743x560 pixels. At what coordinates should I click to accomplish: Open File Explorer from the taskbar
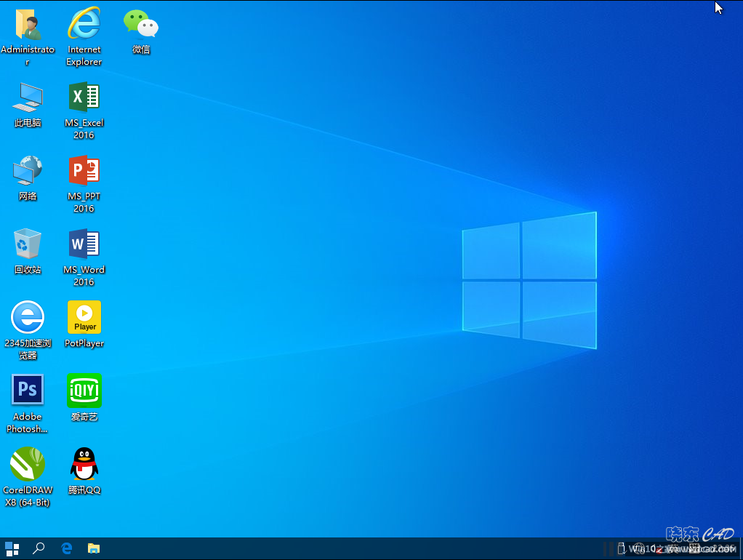(94, 548)
